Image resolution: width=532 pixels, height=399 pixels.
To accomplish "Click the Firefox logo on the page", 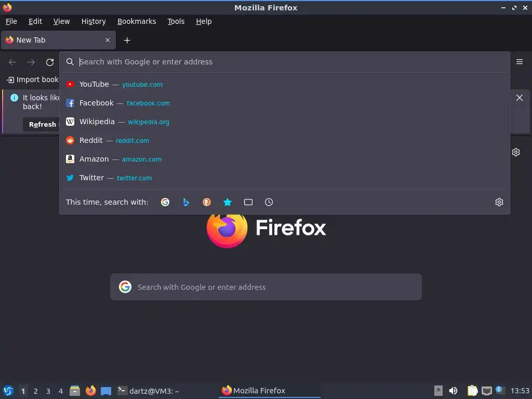I will (x=227, y=231).
